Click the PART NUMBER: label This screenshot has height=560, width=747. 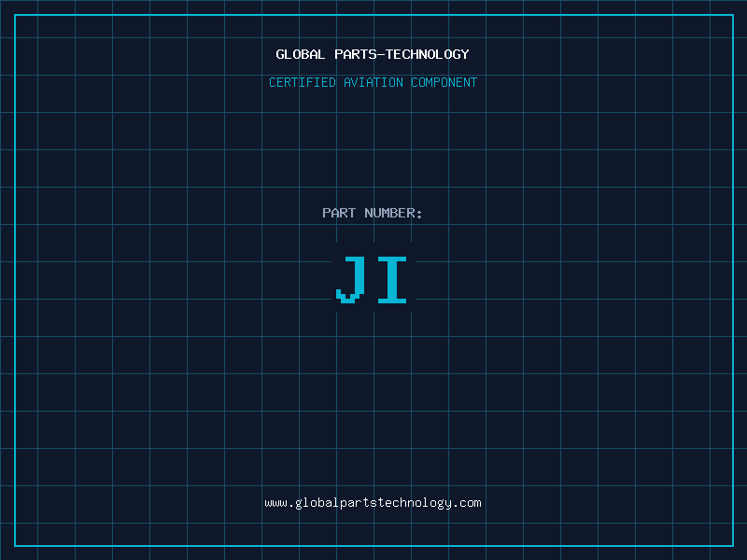pos(373,213)
